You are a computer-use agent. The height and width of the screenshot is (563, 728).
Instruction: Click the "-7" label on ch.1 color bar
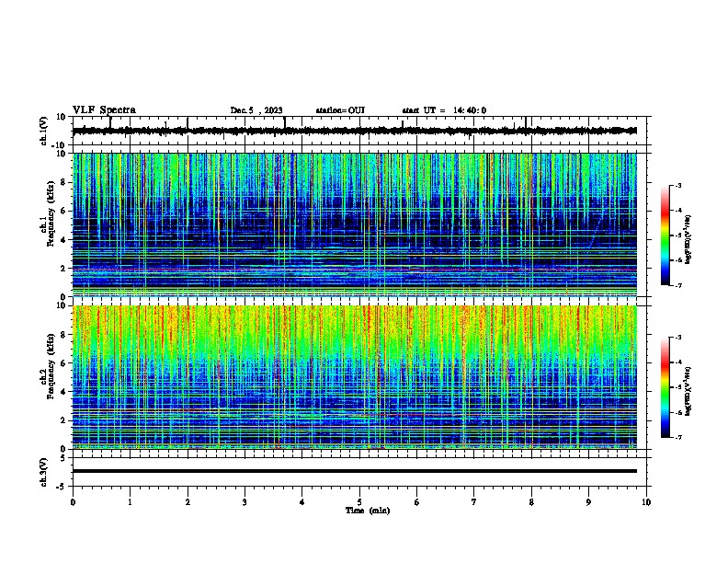[x=677, y=285]
